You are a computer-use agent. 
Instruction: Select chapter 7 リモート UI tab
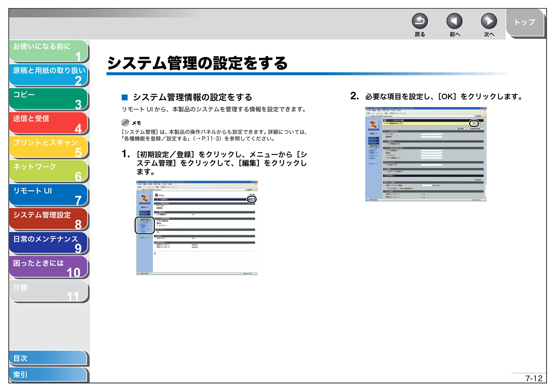(x=49, y=195)
